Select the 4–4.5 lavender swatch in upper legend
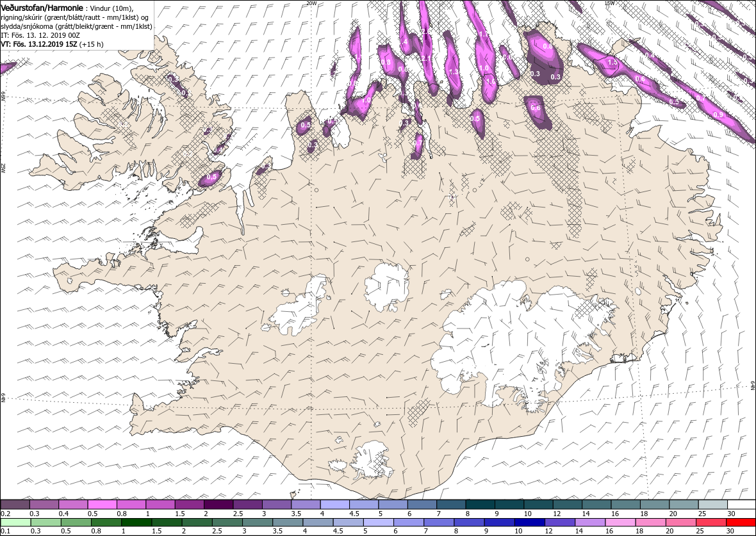 click(x=334, y=505)
